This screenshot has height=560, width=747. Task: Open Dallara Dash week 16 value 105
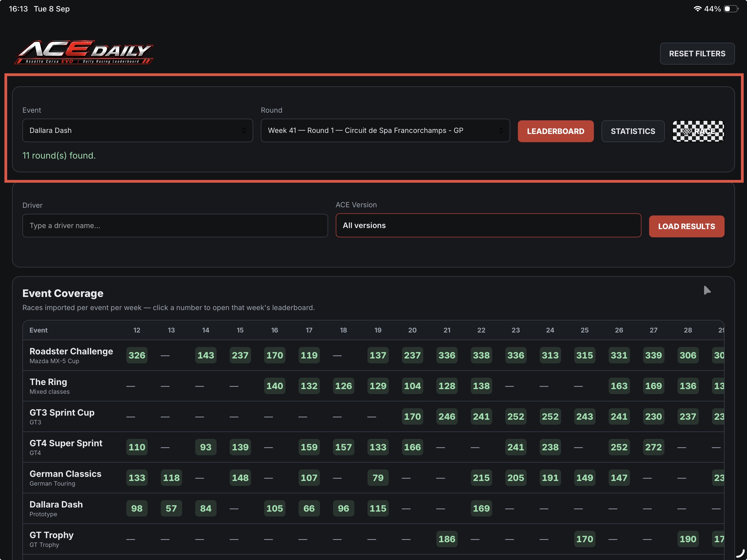click(275, 508)
